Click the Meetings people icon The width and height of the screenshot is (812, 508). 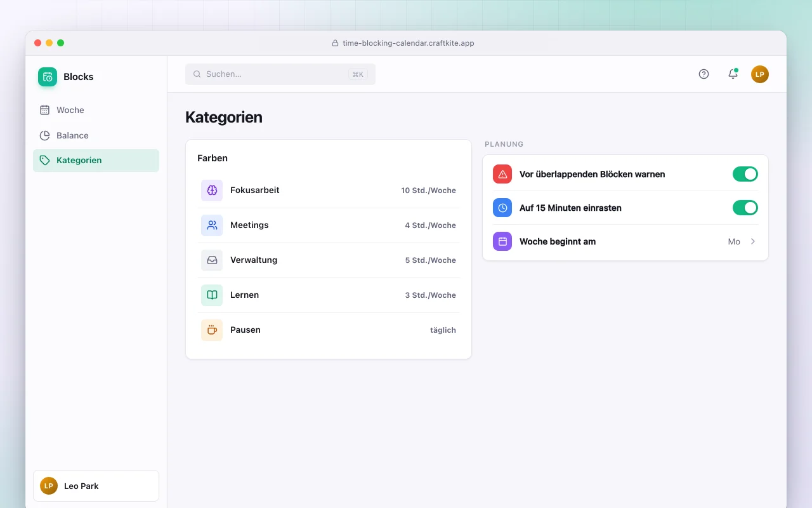click(x=212, y=225)
